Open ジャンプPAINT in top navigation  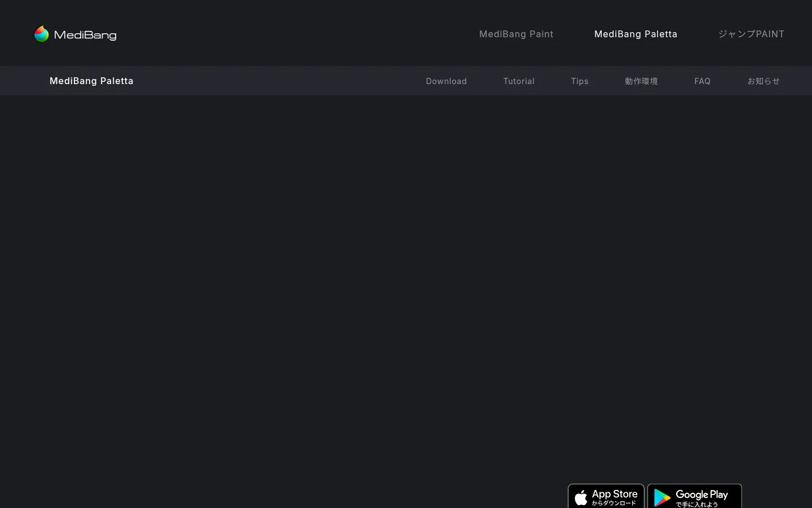click(x=751, y=34)
